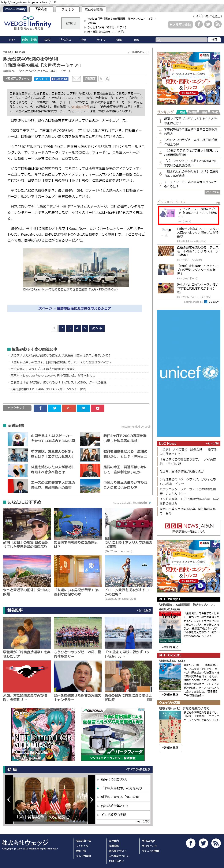
Task: Switch to the Wedge site tab
Action: pyautogui.click(x=41, y=9)
